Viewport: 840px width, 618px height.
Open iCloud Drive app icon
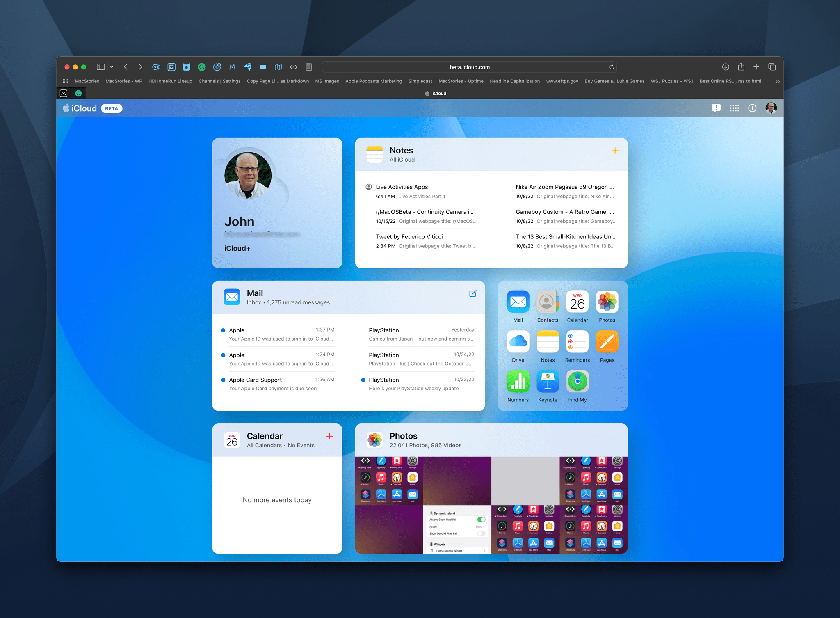518,341
